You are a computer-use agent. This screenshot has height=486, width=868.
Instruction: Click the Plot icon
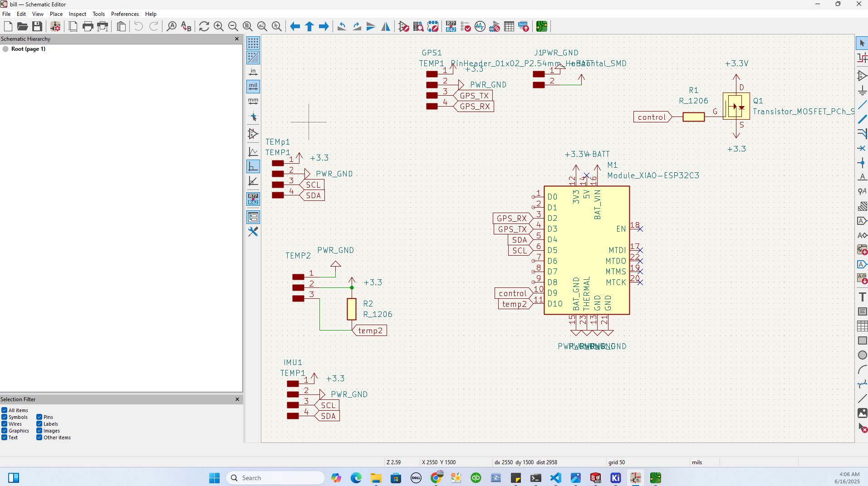(x=103, y=26)
